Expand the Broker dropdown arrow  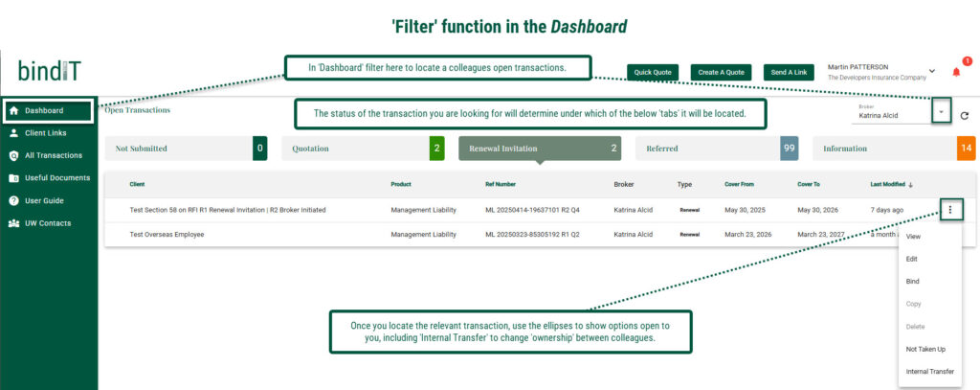(x=942, y=111)
